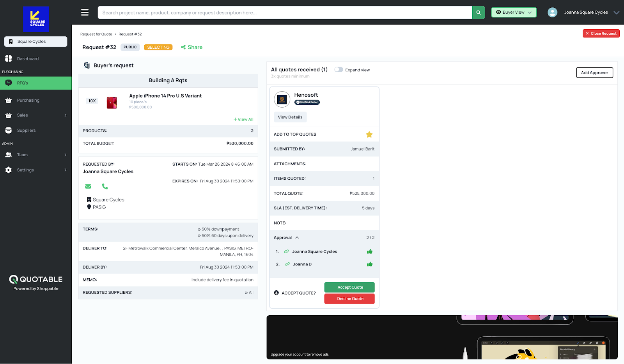The width and height of the screenshot is (624, 364).
Task: Open the hamburger menu icon
Action: [x=85, y=12]
